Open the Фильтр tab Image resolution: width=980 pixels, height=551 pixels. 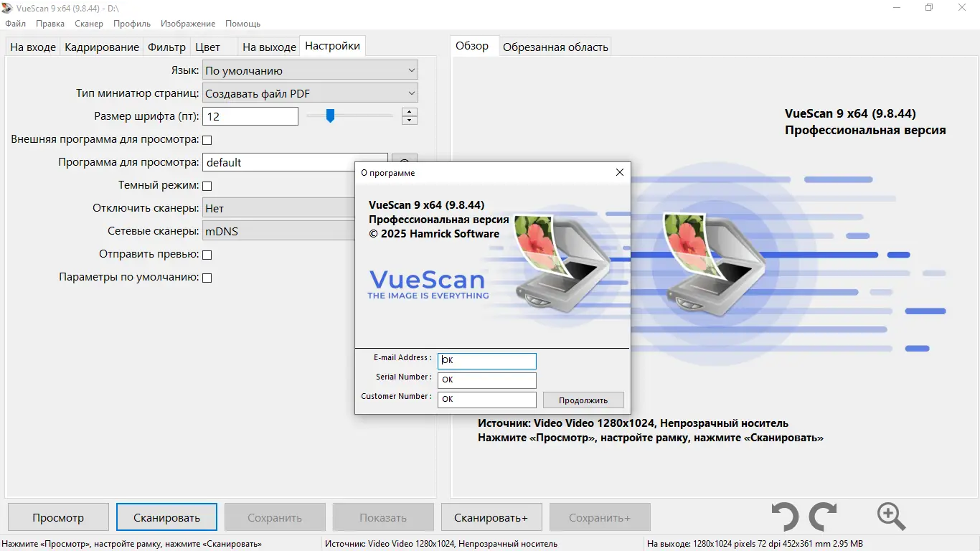[167, 47]
